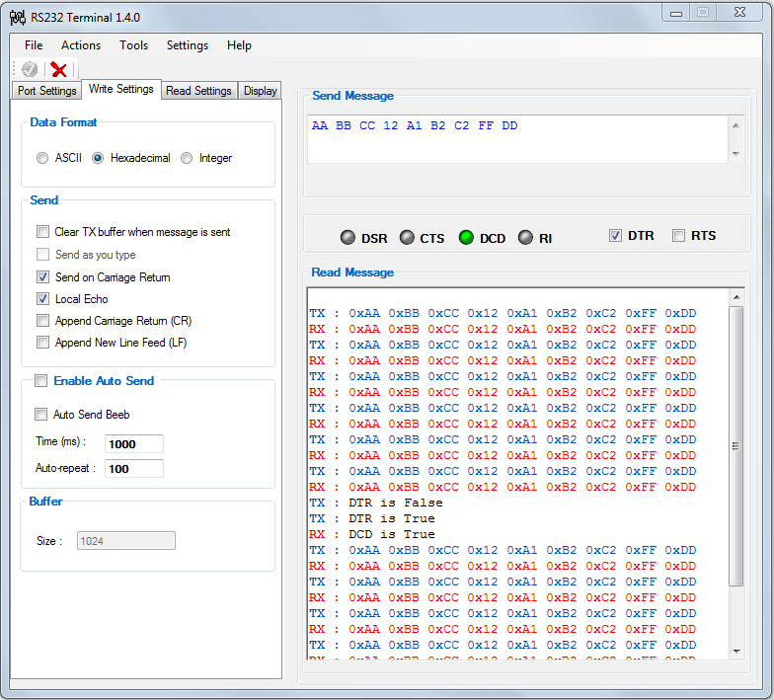Viewport: 774px width, 700px height.
Task: Click the 'TX : DTR is True' log line
Action: click(372, 519)
